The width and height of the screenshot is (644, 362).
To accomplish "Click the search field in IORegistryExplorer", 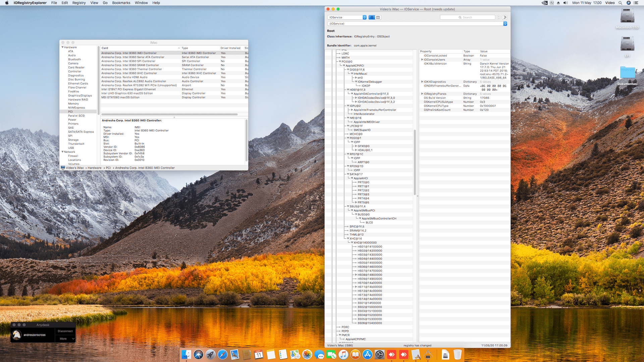I will click(x=468, y=17).
